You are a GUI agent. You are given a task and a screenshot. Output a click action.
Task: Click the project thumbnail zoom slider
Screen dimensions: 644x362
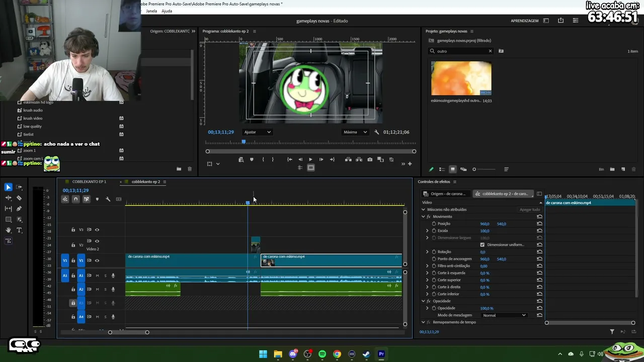click(485, 169)
